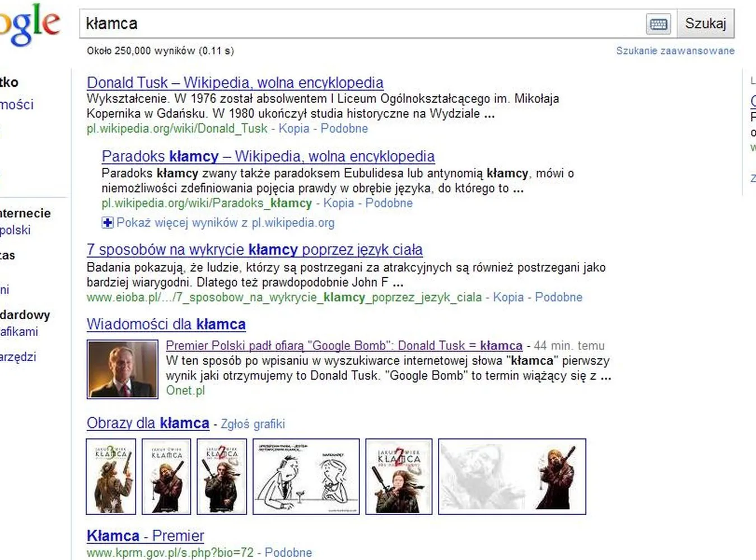Image resolution: width=756 pixels, height=560 pixels.
Task: Open Paradoks kłamcy Wikipedia result
Action: [268, 156]
